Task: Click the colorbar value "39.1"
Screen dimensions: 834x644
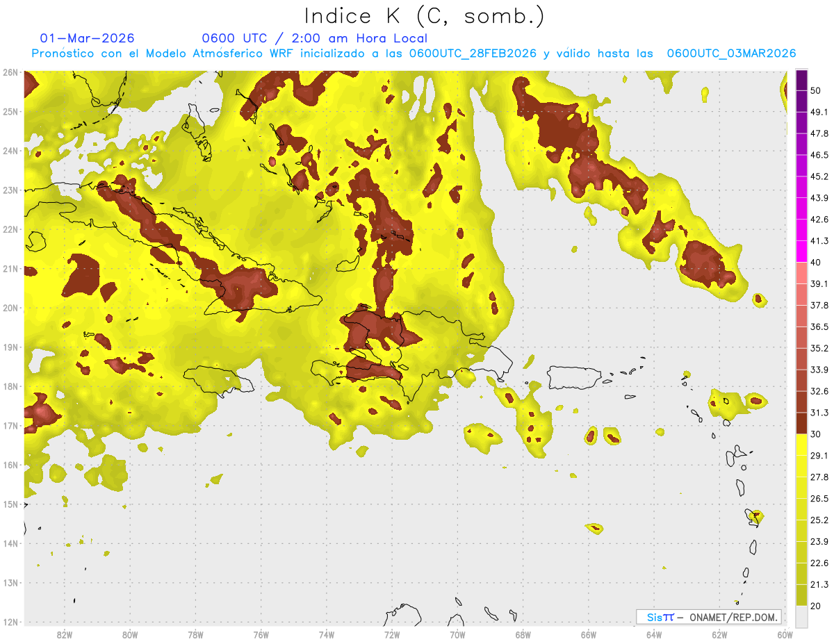Action: pos(819,284)
